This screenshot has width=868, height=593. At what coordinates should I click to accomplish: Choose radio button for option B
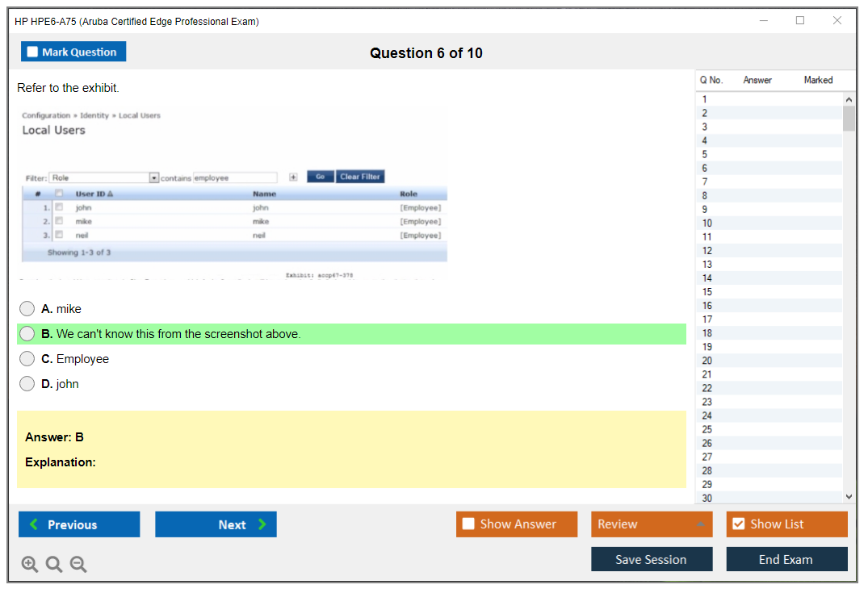coord(27,334)
